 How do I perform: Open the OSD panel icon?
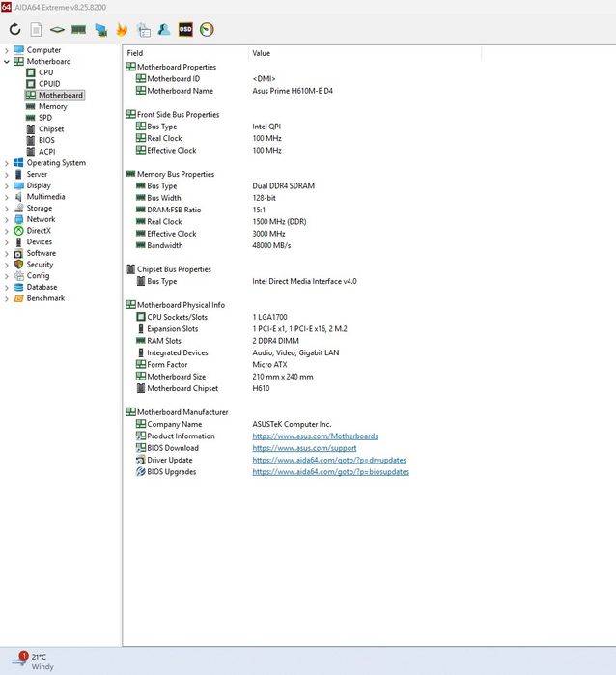(185, 30)
